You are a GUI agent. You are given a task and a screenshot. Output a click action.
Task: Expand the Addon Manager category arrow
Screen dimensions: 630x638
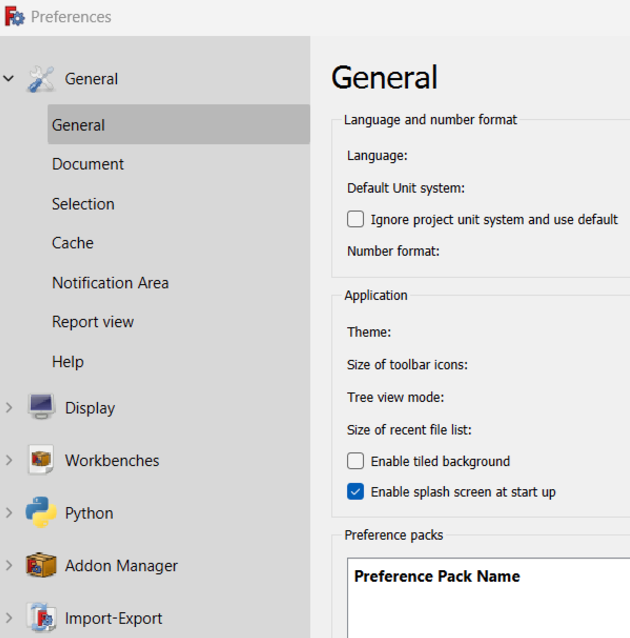[x=9, y=566]
